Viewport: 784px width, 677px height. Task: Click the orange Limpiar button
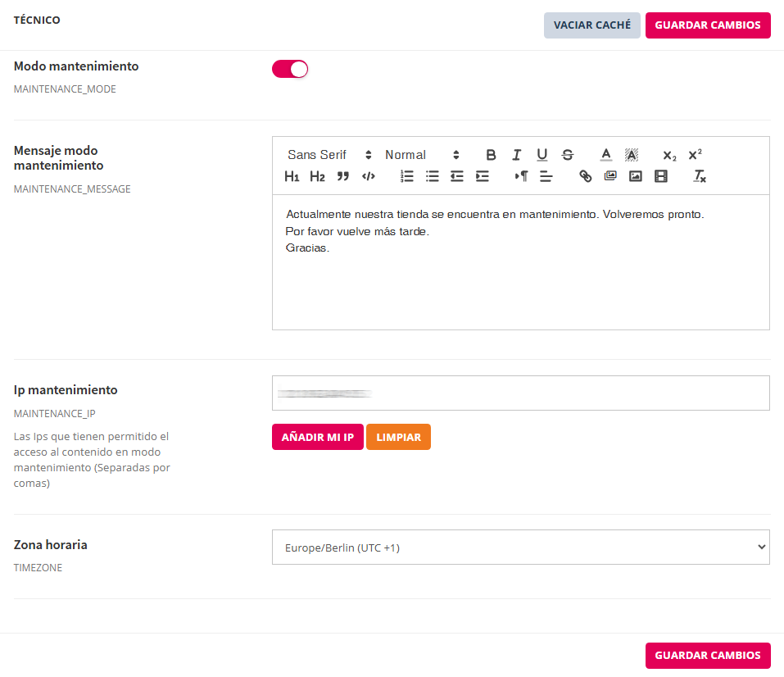398,438
